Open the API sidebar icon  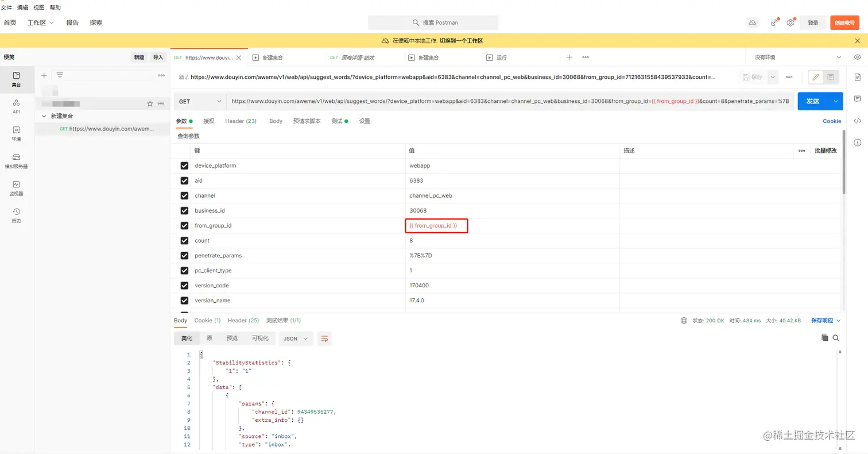point(16,106)
